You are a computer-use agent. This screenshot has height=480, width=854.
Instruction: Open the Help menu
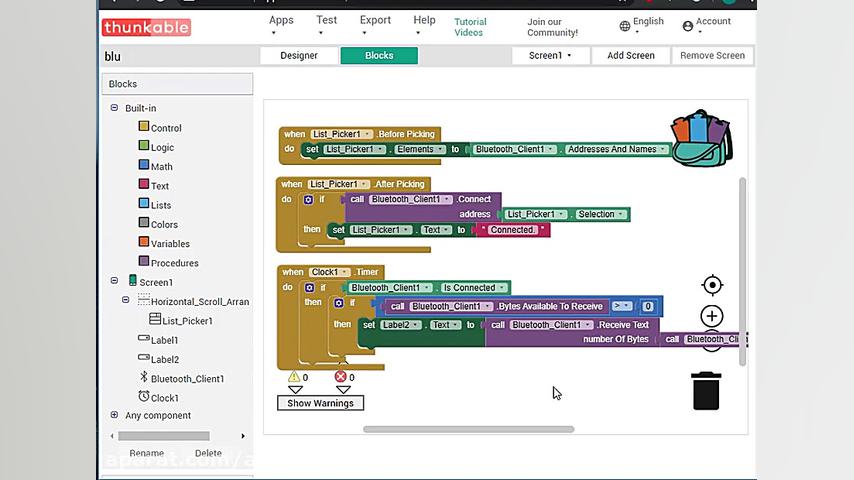tap(424, 25)
